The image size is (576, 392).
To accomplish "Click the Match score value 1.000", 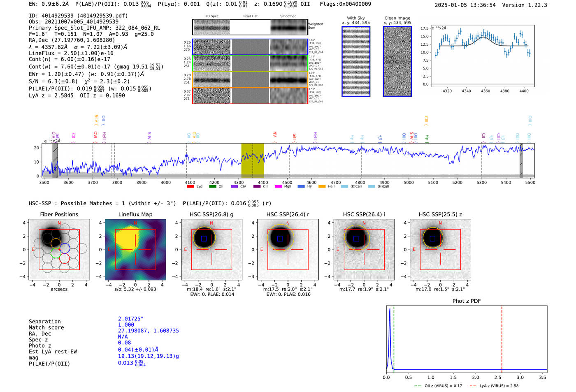I will (x=126, y=325).
